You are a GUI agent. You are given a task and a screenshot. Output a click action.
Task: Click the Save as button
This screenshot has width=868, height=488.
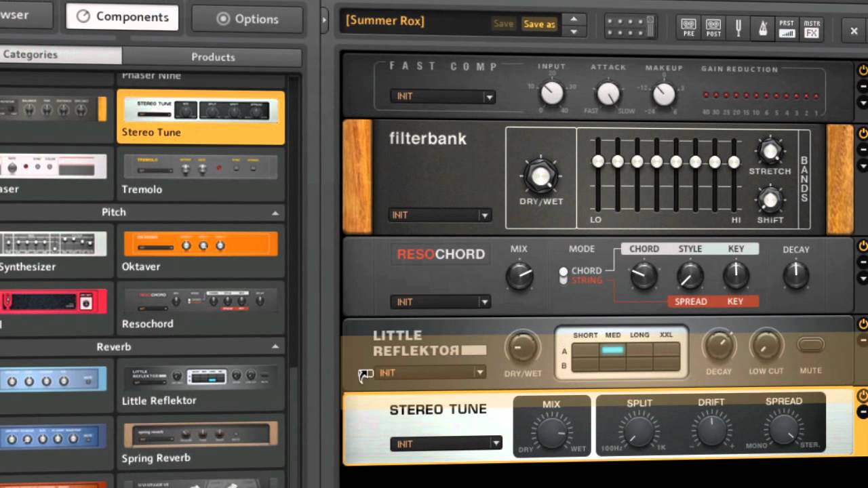coord(539,24)
